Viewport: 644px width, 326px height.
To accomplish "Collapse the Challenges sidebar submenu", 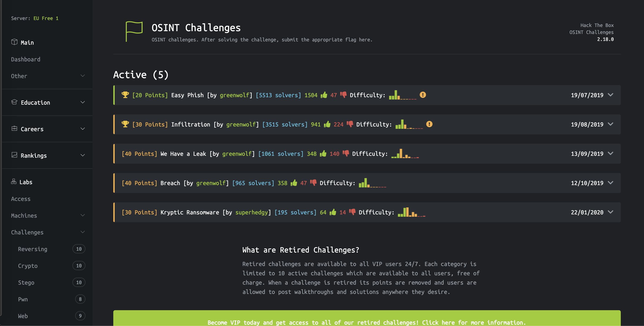I will click(82, 232).
